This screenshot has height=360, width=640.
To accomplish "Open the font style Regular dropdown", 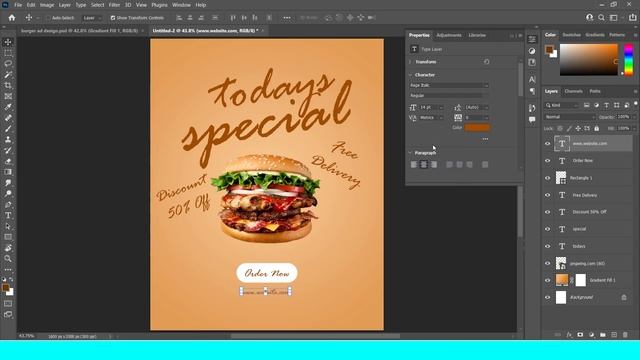I will coord(449,96).
